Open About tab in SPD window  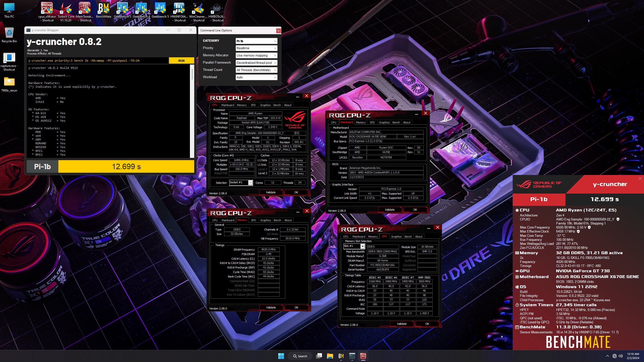[x=419, y=237]
